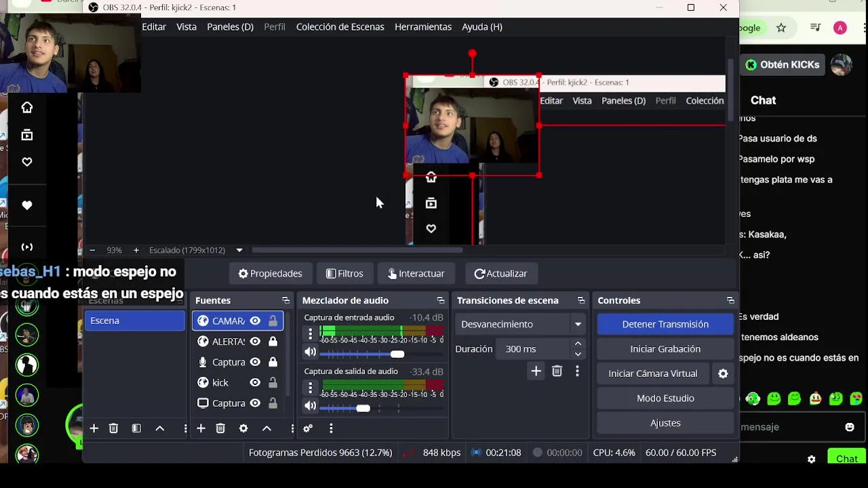
Task: Move the source up with the Fuentes arrow
Action: point(267,428)
